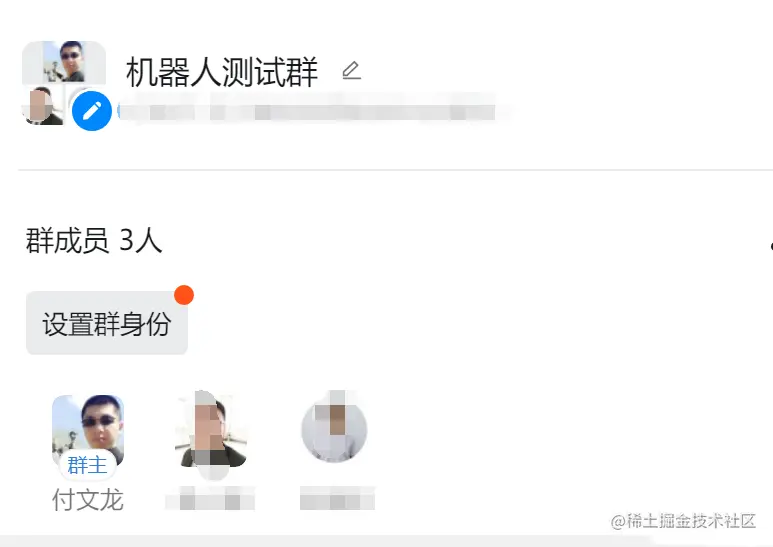Click the 群主 badge on 付文龙's avatar
The image size is (773, 547).
pos(87,465)
